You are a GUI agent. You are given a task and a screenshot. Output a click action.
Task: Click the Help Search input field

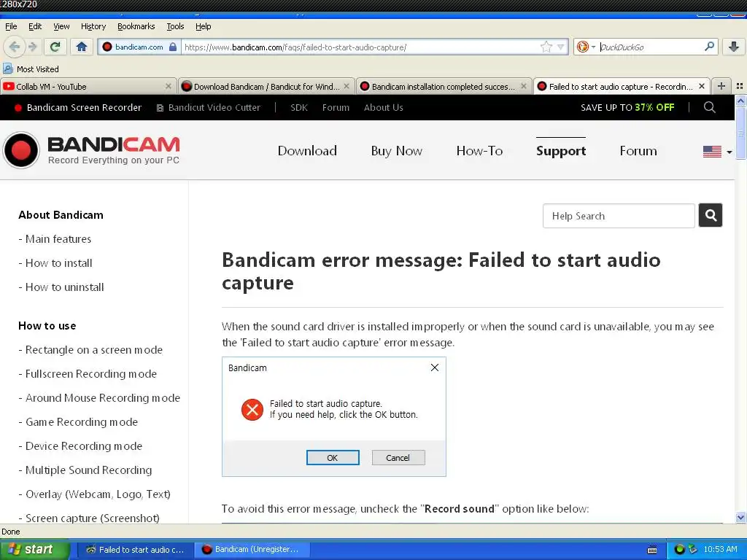click(x=619, y=216)
